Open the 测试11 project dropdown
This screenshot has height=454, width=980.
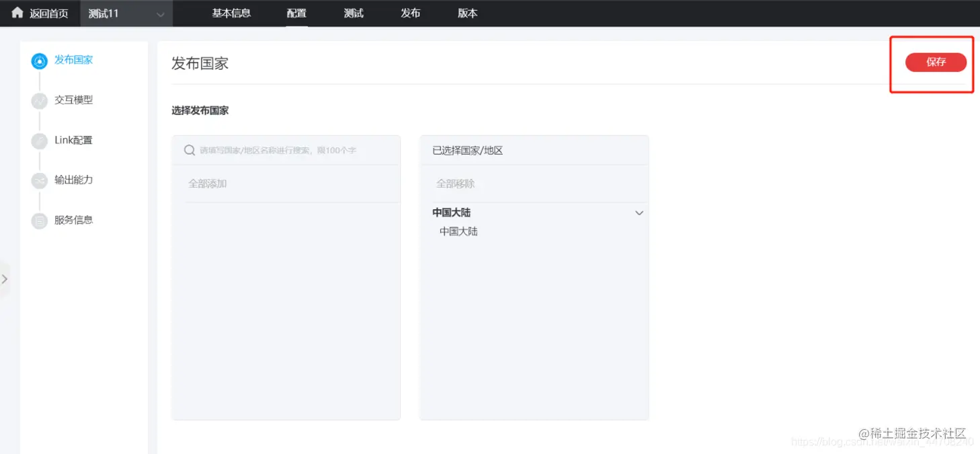point(126,13)
